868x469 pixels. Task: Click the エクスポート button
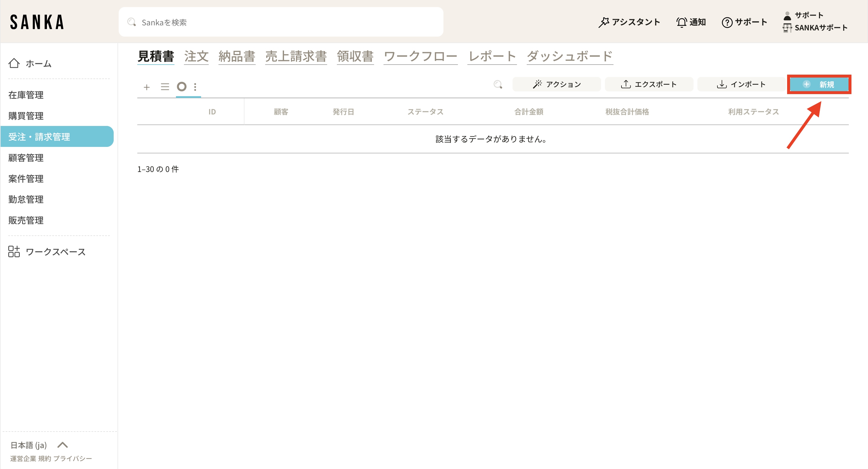[649, 84]
